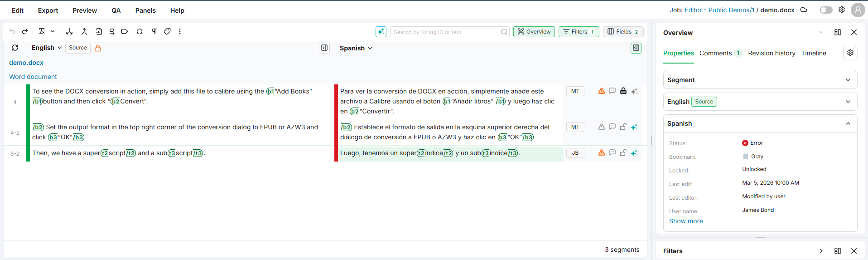Expand the Segment section in Overview

coord(760,80)
